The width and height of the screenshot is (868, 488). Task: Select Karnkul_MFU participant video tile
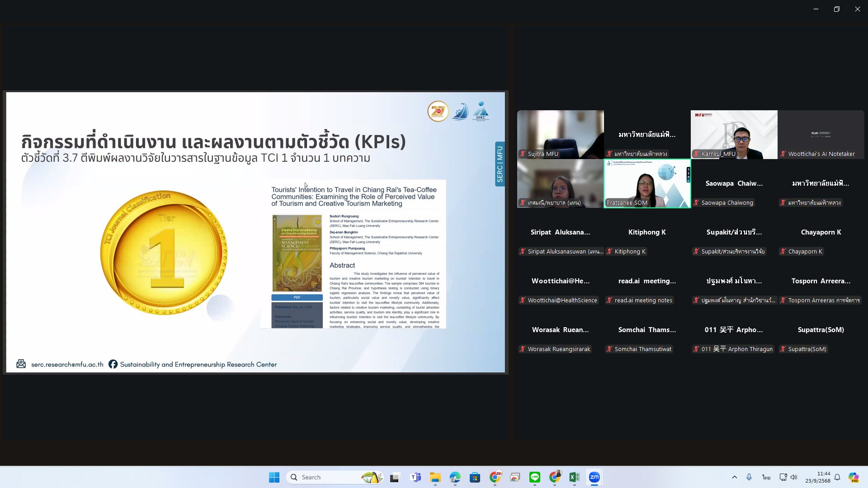pyautogui.click(x=734, y=134)
